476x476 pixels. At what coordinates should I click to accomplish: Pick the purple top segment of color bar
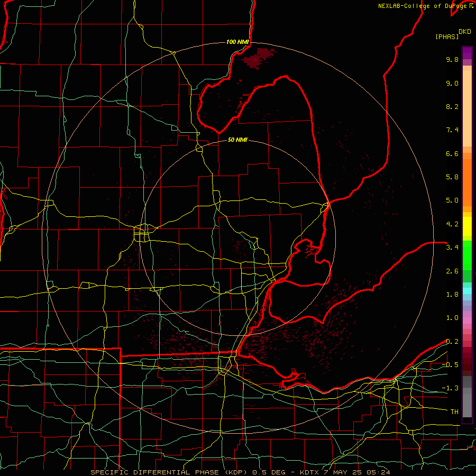467,53
